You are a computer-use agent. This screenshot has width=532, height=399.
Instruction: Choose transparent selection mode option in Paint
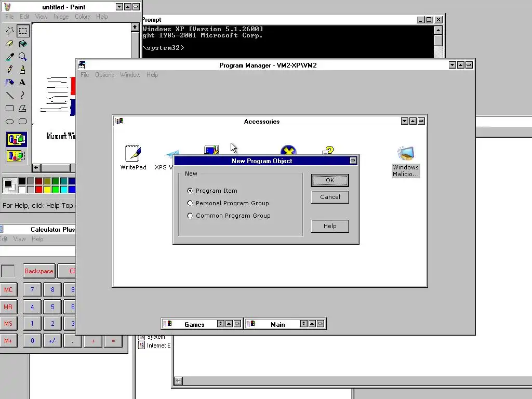coord(16,156)
